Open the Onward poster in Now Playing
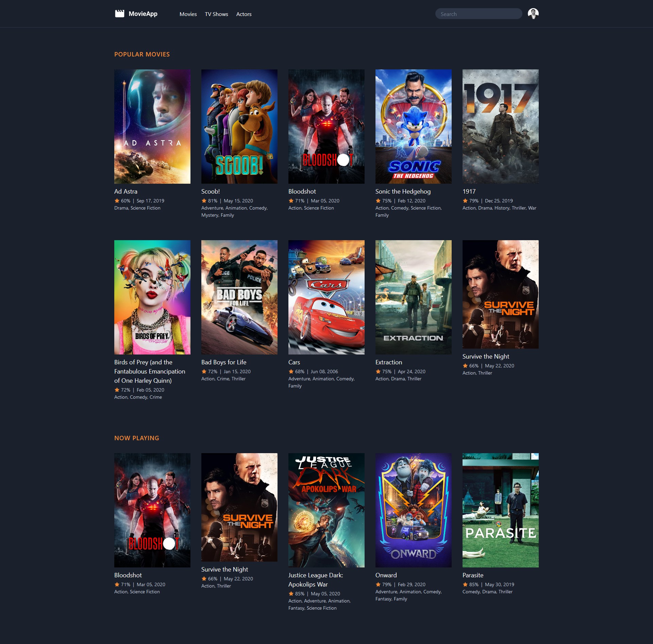The image size is (653, 644). click(x=413, y=510)
